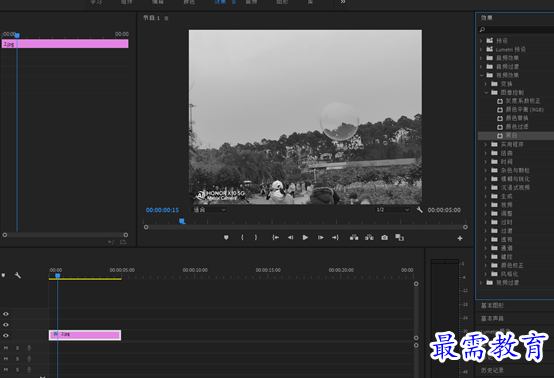Collapse the 图像控制 folder
Screen dimensions: 554x378
(x=486, y=93)
